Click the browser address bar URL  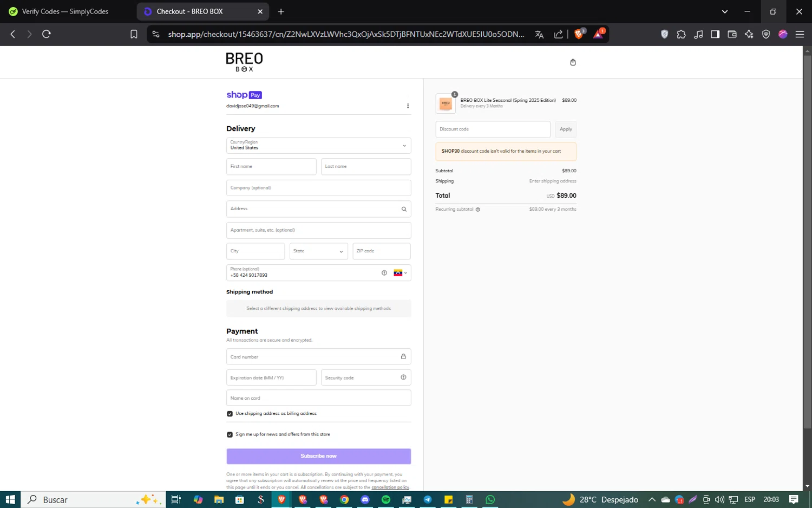[x=346, y=34]
